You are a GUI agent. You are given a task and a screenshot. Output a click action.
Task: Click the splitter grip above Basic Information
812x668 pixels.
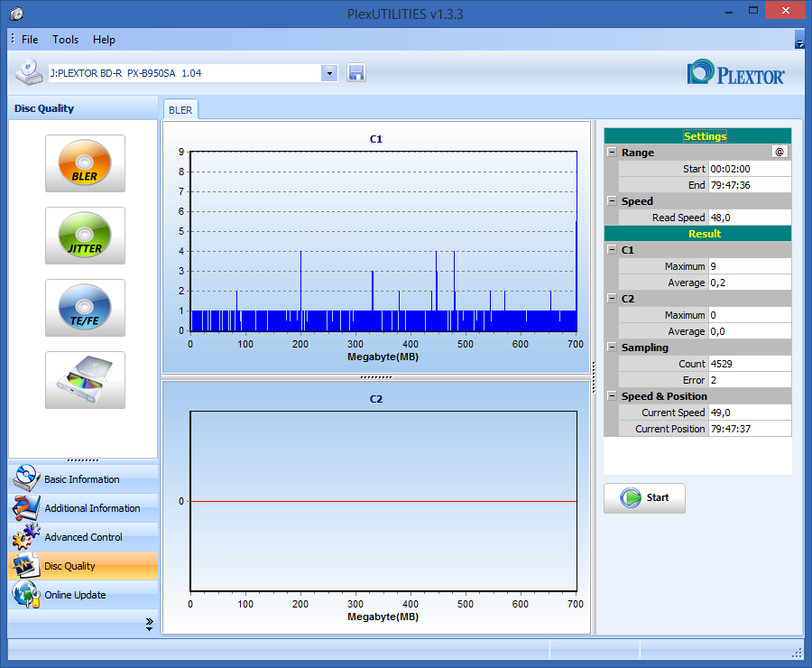click(x=83, y=460)
